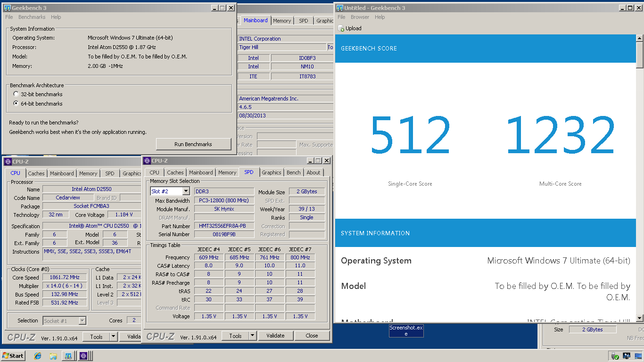
Task: Open Internet Explorer from the taskbar
Action: 38,355
